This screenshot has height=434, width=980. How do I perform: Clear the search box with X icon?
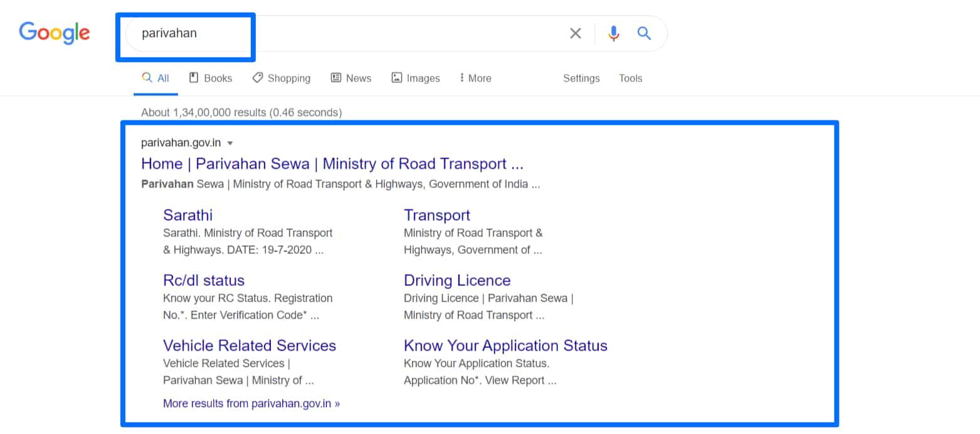pos(575,33)
